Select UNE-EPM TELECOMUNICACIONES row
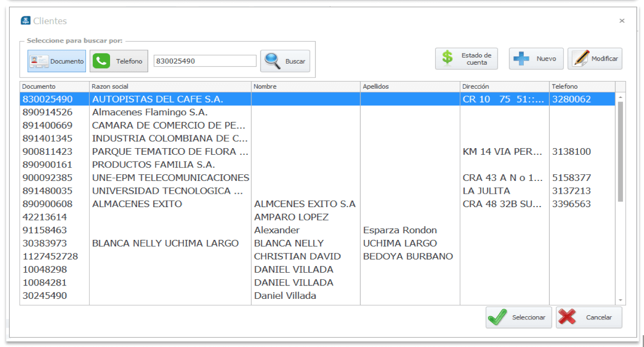Viewport: 644px width, 347px height. 317,178
